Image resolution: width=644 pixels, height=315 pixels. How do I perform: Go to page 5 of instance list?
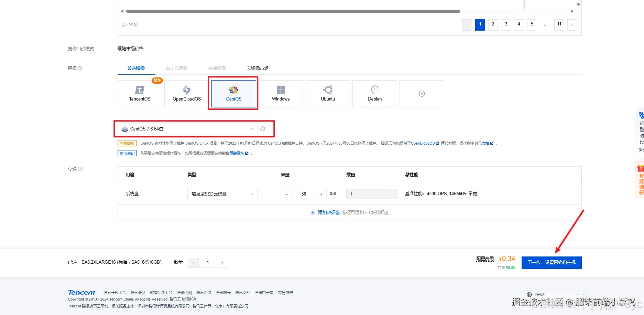coord(532,24)
